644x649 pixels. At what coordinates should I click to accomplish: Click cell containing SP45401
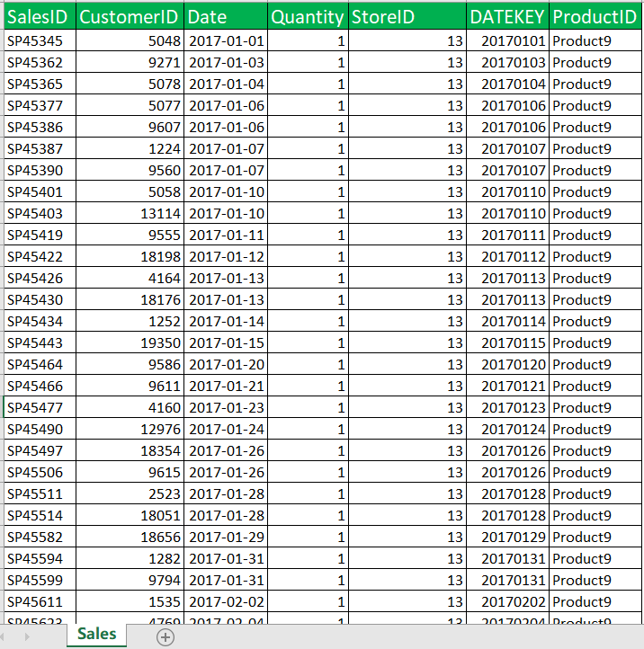tap(40, 191)
